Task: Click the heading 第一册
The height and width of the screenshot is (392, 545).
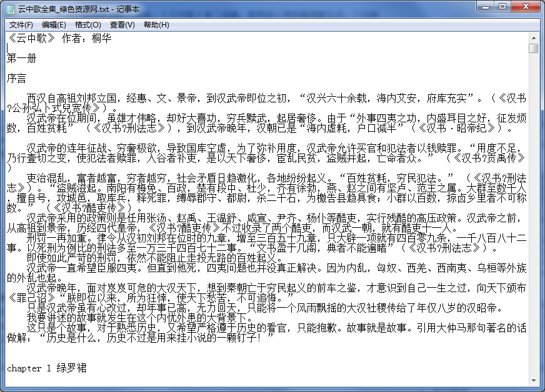Action: pyautogui.click(x=21, y=58)
